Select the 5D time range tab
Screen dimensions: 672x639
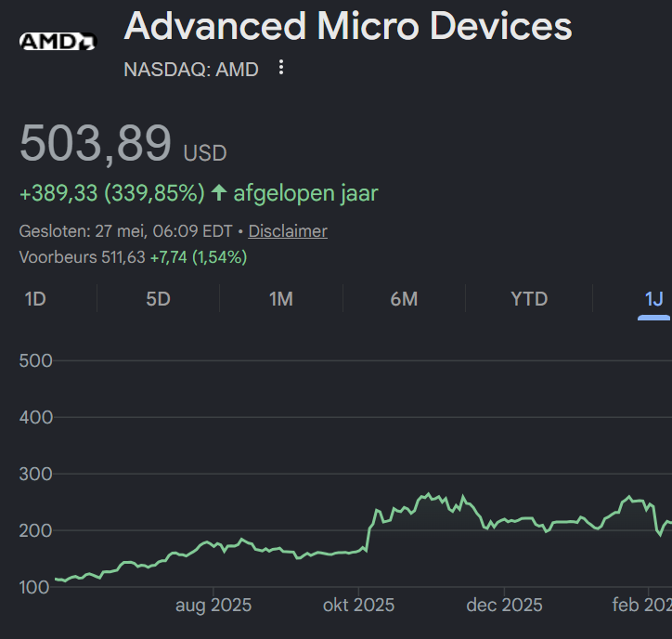158,299
